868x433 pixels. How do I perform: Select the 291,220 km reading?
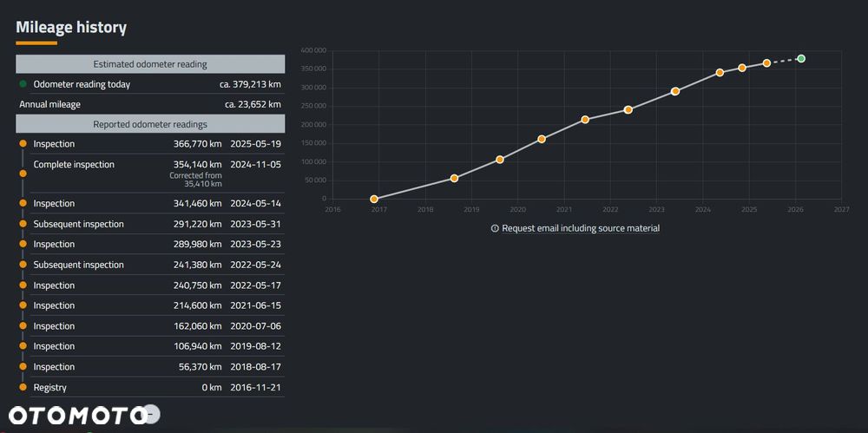tap(198, 224)
